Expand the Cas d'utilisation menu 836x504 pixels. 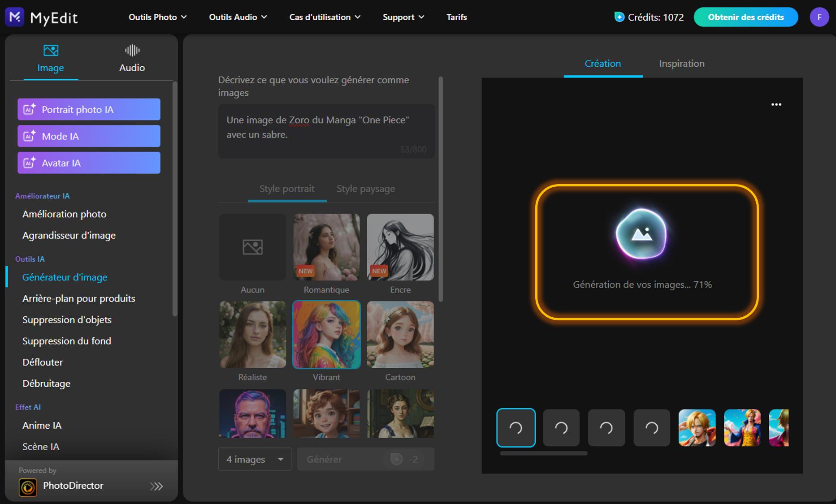click(x=325, y=17)
